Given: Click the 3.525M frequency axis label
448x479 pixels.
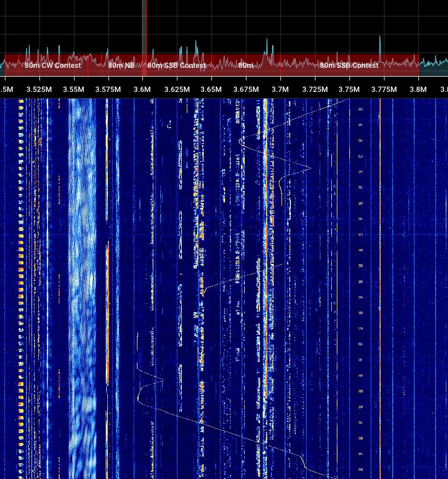Looking at the screenshot, I should [x=39, y=90].
